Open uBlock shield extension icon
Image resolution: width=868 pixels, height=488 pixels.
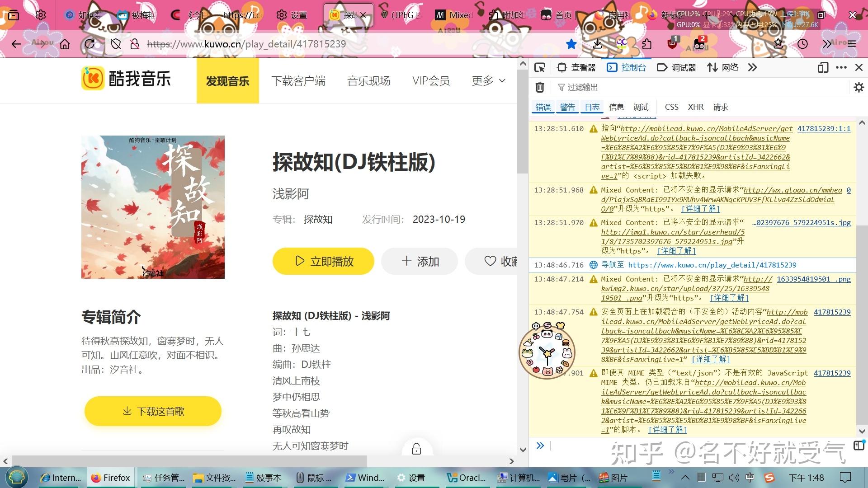[x=673, y=44]
